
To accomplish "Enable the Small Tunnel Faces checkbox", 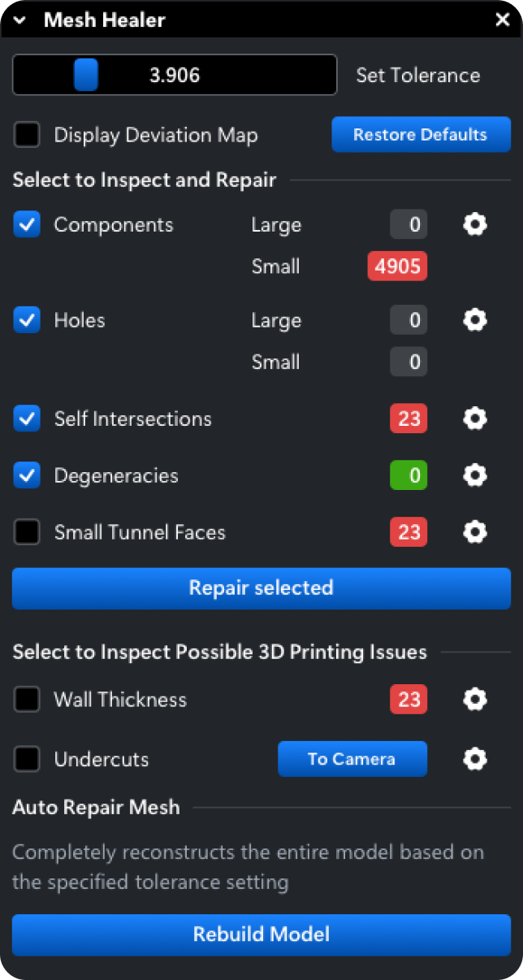I will tap(27, 532).
